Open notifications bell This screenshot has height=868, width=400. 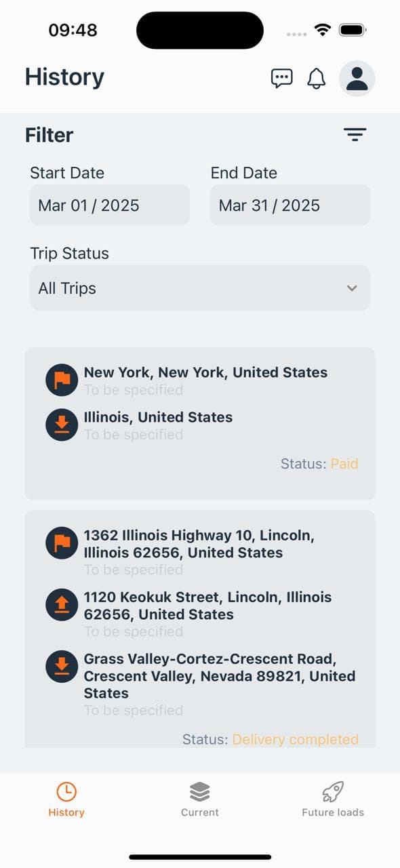pyautogui.click(x=317, y=78)
